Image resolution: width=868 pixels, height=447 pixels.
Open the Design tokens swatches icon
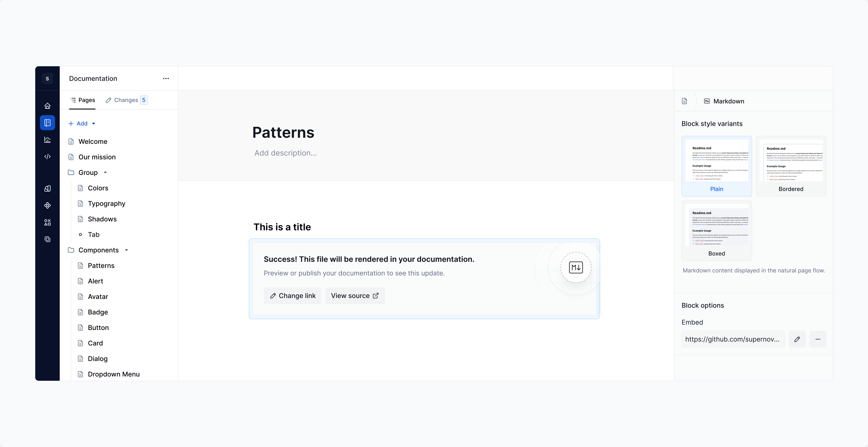coord(47,188)
